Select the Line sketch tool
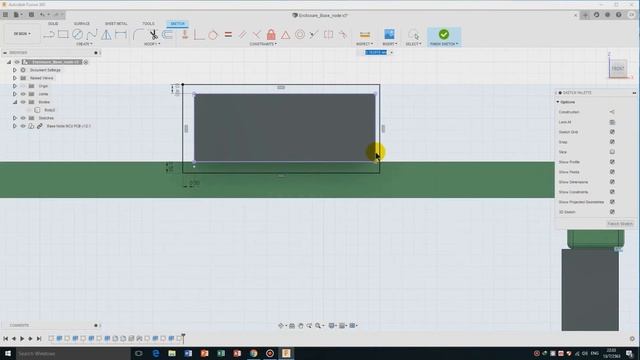640x360 pixels. pos(49,35)
